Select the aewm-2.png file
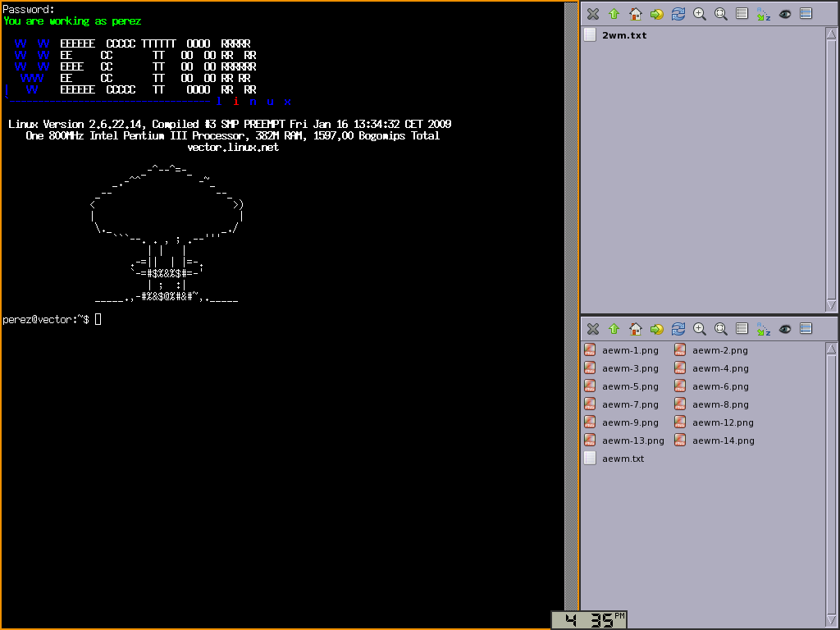The image size is (840, 630). tap(711, 350)
